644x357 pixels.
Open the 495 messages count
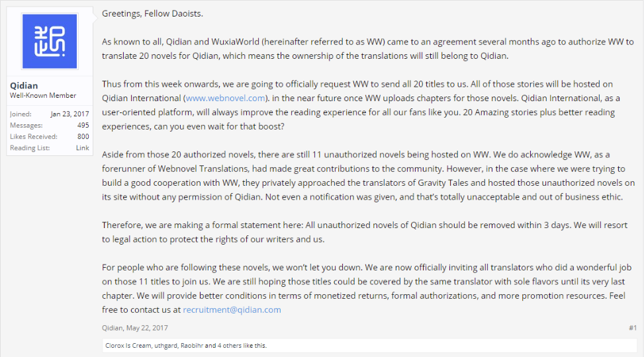tap(83, 125)
